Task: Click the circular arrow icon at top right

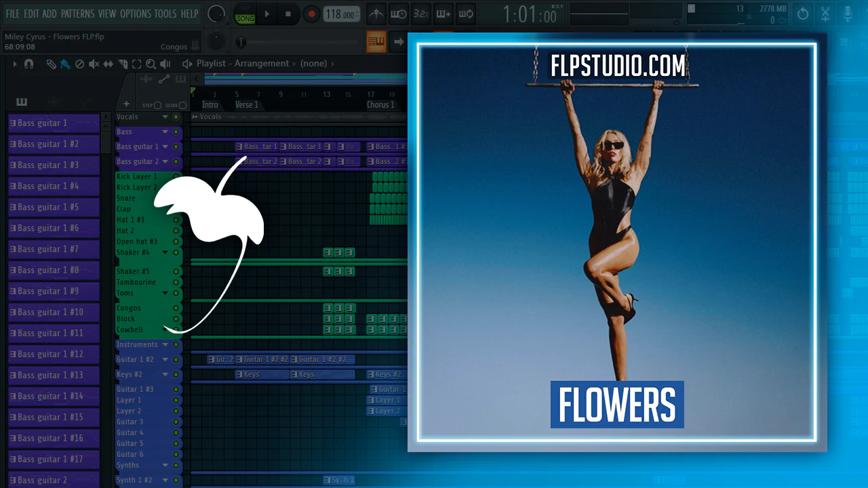Action: [803, 14]
